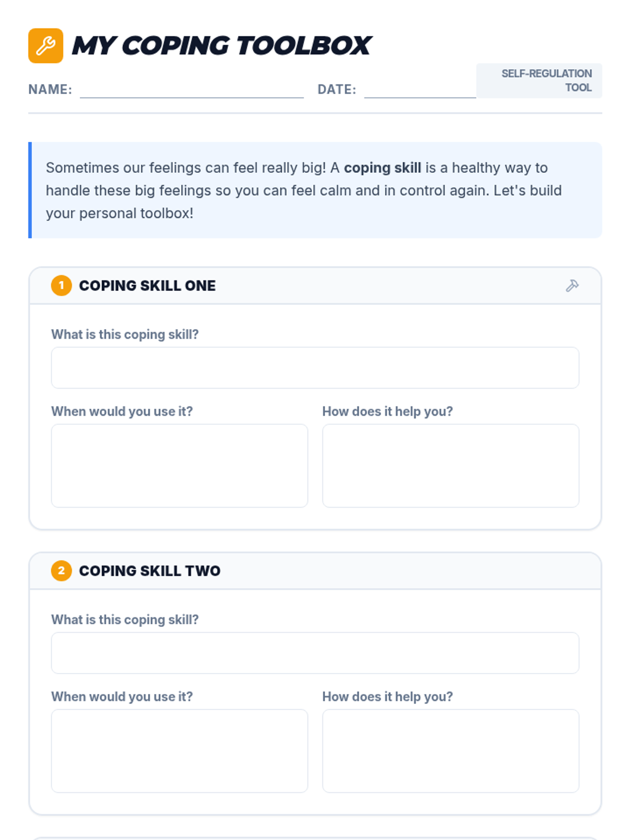This screenshot has width=630, height=840.
Task: Click the Name line field
Action: tap(192, 89)
